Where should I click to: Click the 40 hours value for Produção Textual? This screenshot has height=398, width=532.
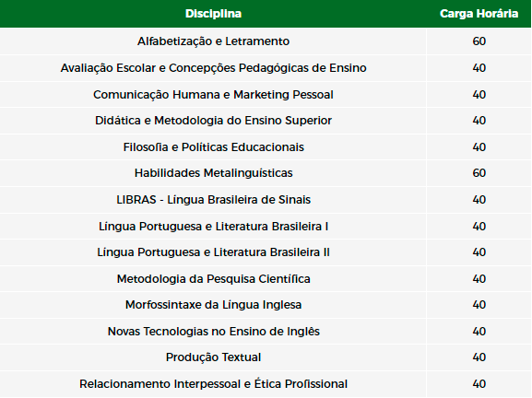[479, 357]
